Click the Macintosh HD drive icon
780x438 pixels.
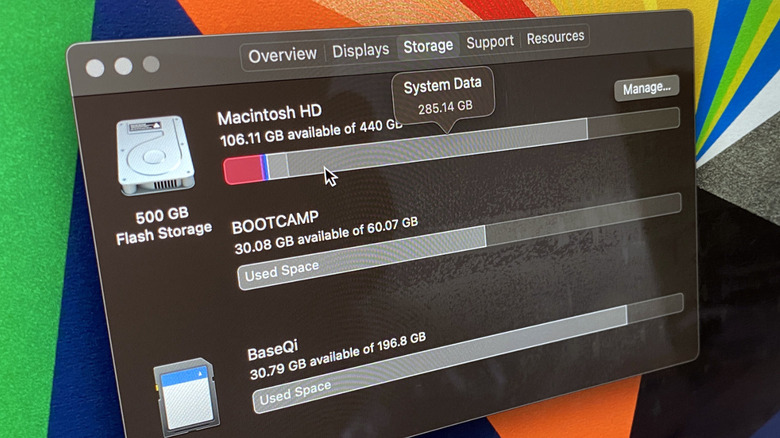[155, 155]
